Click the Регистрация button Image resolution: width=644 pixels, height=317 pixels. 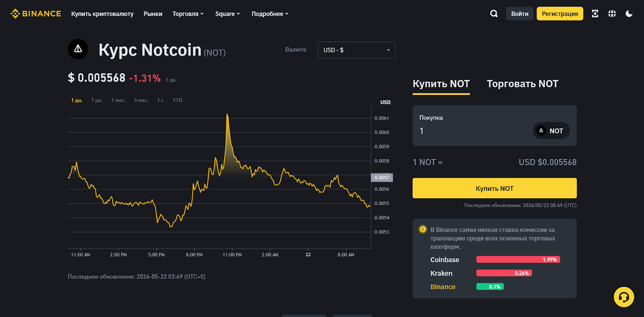pyautogui.click(x=559, y=14)
